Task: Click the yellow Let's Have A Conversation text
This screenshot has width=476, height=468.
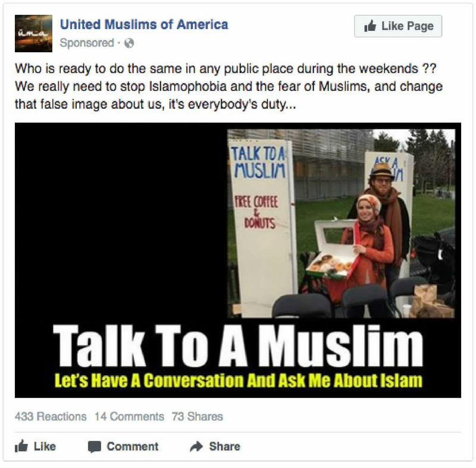Action: coord(239,381)
